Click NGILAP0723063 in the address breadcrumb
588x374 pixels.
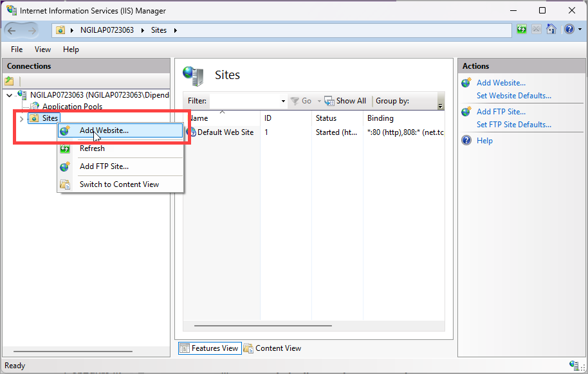click(x=107, y=30)
